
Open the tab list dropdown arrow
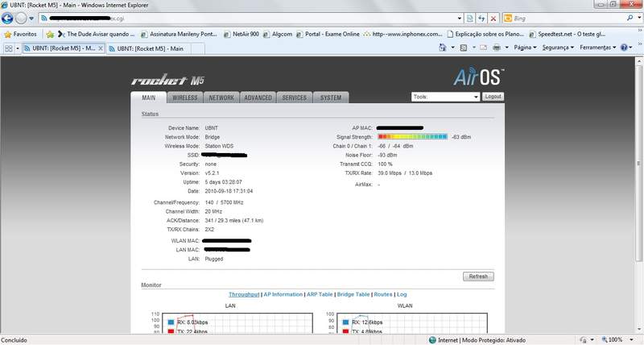18,48
